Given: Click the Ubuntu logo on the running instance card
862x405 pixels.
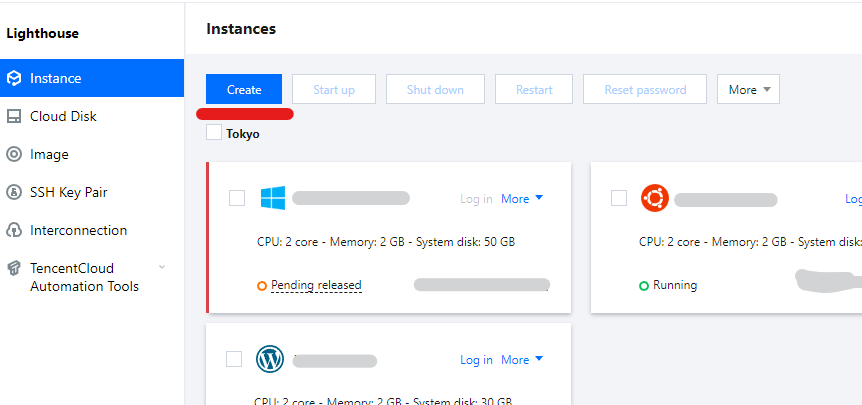Looking at the screenshot, I should (x=655, y=198).
